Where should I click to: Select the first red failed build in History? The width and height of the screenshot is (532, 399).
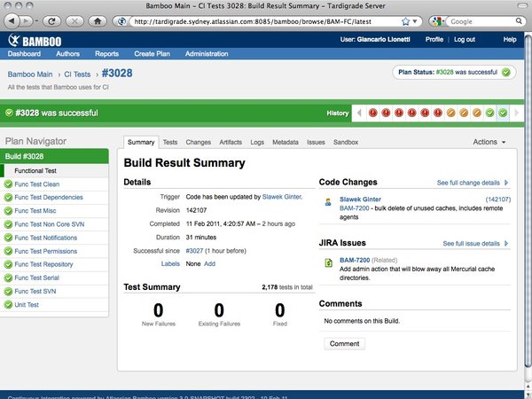click(373, 113)
